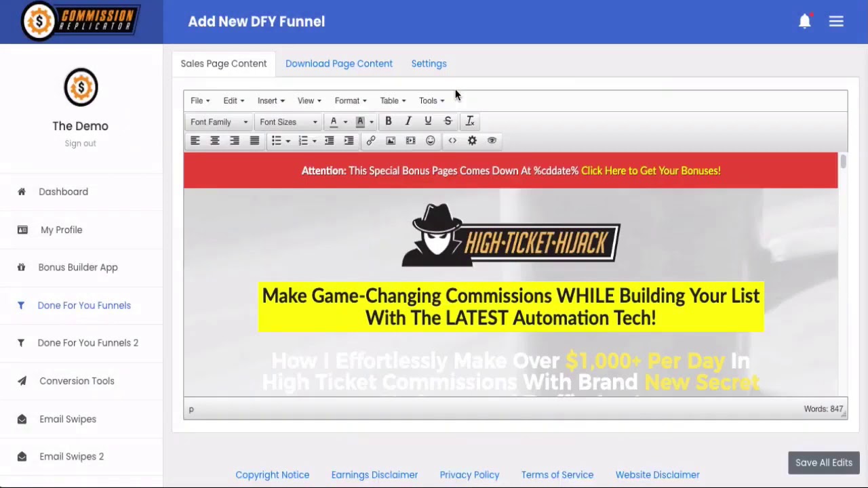The width and height of the screenshot is (868, 488).
Task: Click the clear formatting icon
Action: (470, 121)
